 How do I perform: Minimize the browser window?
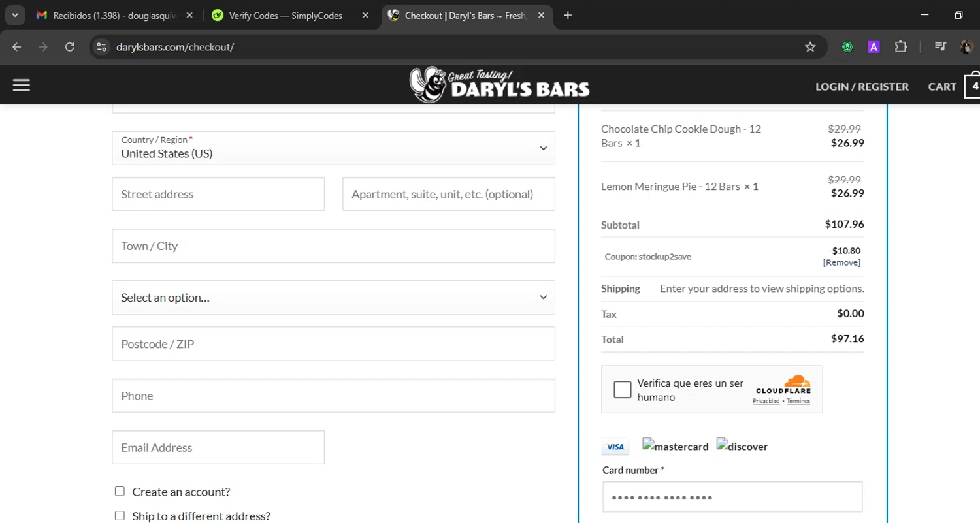click(x=924, y=15)
